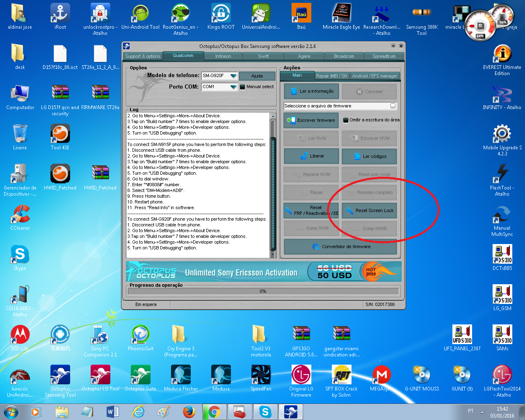
Task: Switch to the Infineon tab
Action: coord(223,56)
